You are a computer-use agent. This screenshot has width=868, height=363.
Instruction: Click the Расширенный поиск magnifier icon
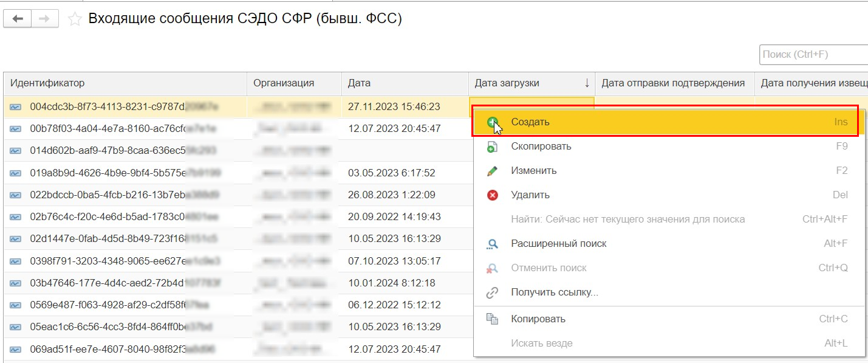click(x=493, y=244)
